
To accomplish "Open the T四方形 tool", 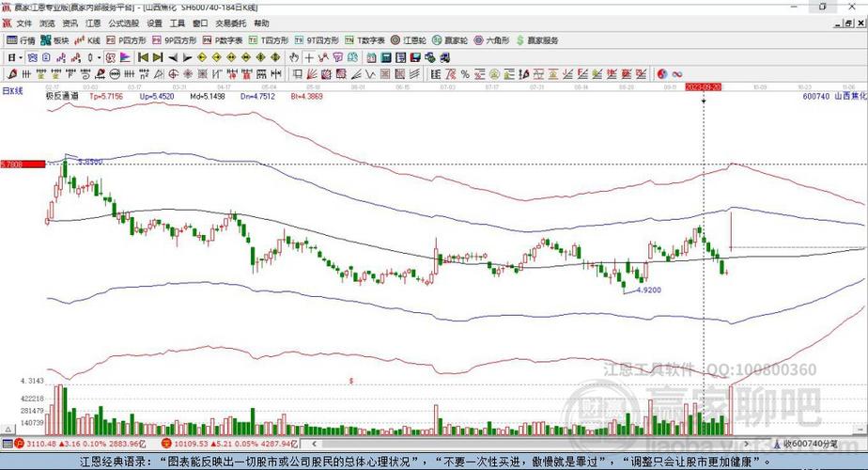I will (x=269, y=40).
